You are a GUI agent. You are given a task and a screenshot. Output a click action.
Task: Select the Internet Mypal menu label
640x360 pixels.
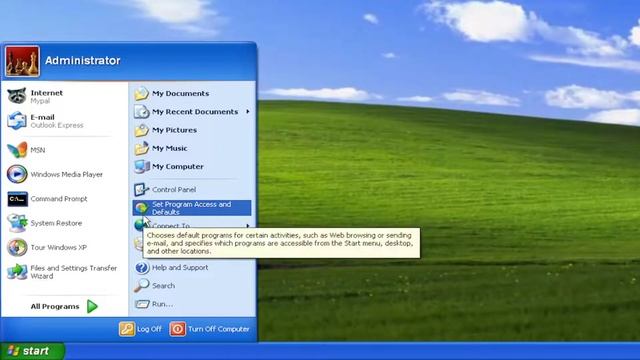(47, 97)
